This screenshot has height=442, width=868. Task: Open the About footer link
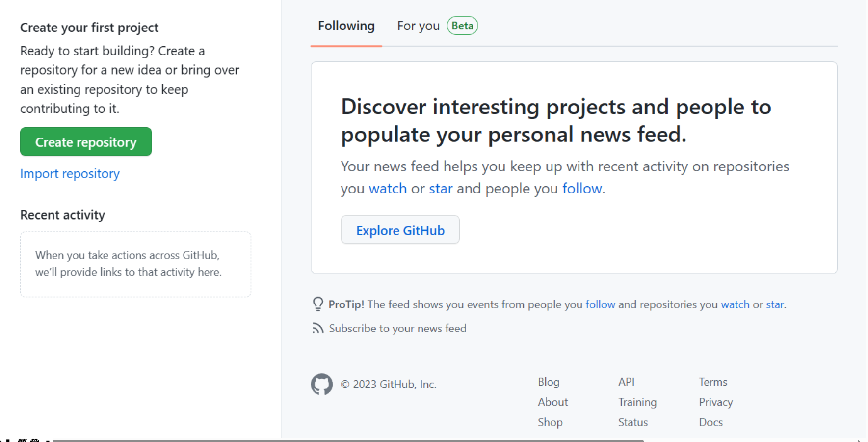coord(552,402)
